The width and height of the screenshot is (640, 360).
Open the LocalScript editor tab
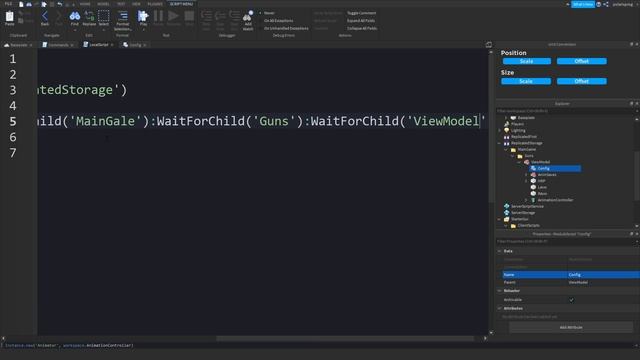[x=98, y=44]
